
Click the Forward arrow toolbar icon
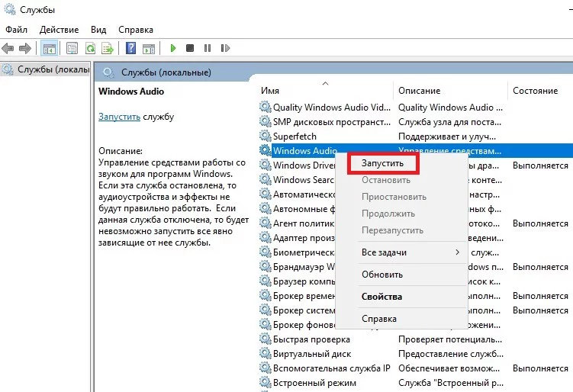pyautogui.click(x=25, y=48)
